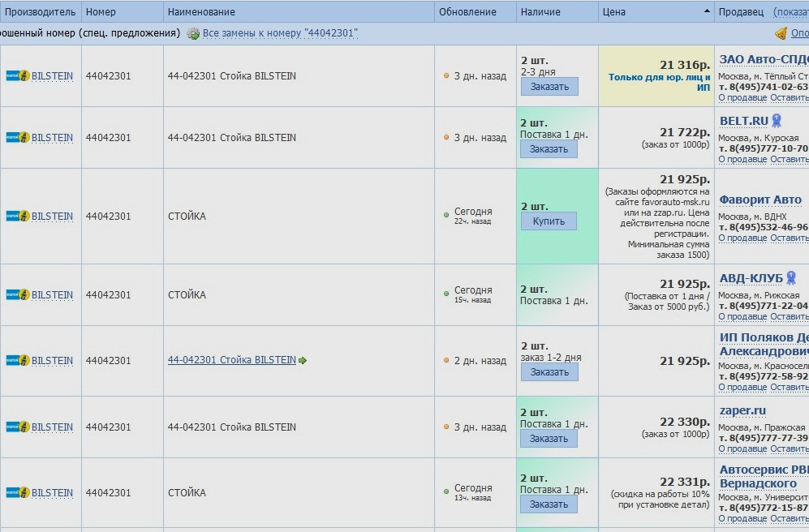Image resolution: width=809 pixels, height=532 pixels.
Task: Open seller link zaper.ru
Action: (742, 411)
